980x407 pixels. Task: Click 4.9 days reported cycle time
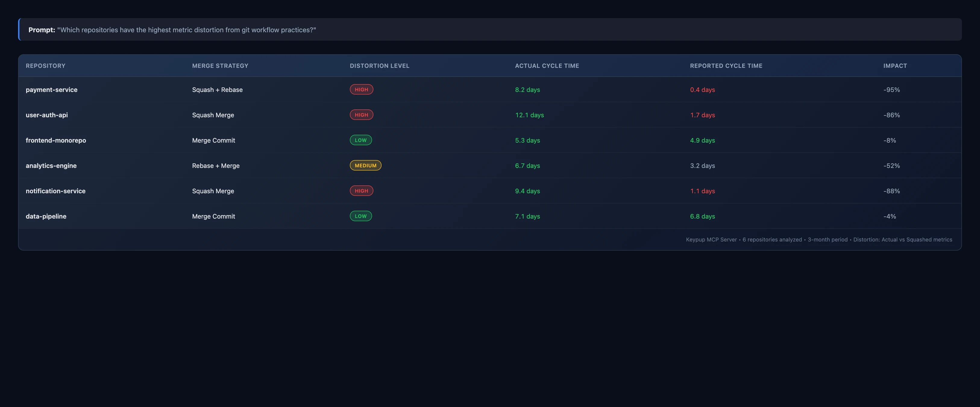(702, 140)
